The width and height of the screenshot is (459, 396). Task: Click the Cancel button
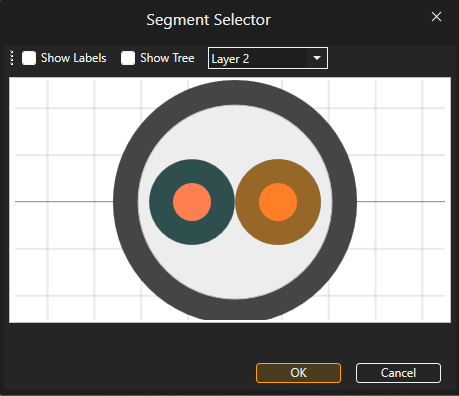coord(398,373)
